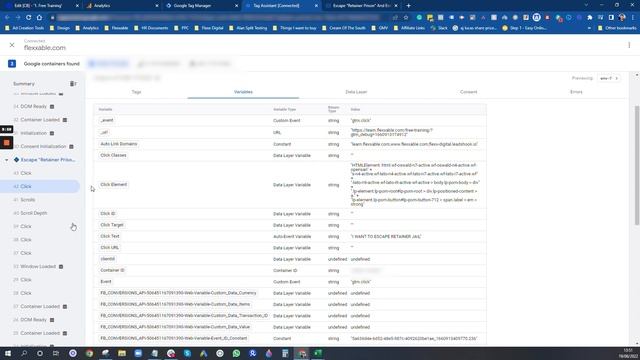The width and height of the screenshot is (640, 360).
Task: Open the Alan Split Testing bookmark folder
Action: (248, 28)
